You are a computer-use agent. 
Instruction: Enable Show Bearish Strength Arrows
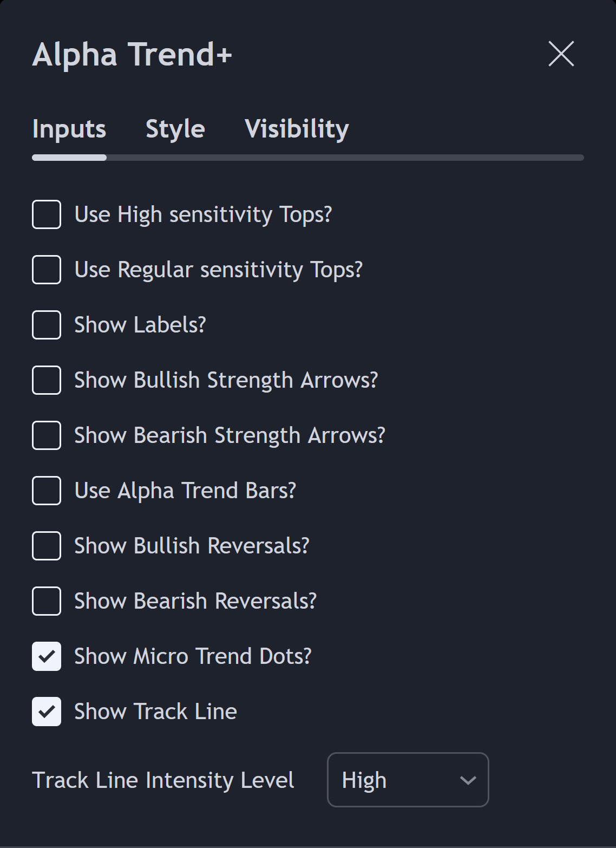pos(47,435)
